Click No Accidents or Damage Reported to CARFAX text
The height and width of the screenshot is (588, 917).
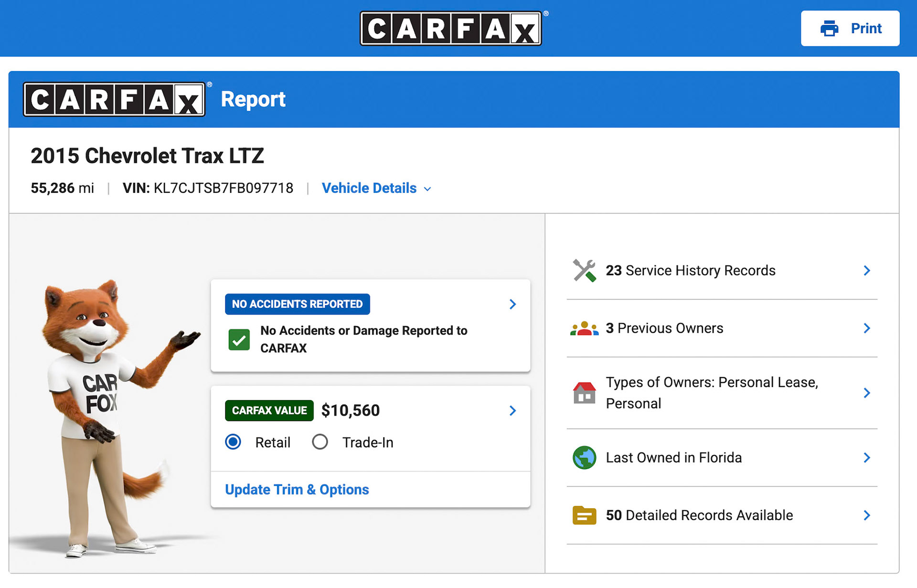pyautogui.click(x=363, y=339)
